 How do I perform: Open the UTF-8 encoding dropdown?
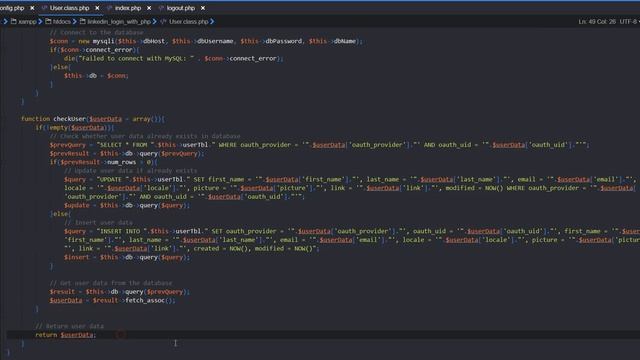point(629,22)
